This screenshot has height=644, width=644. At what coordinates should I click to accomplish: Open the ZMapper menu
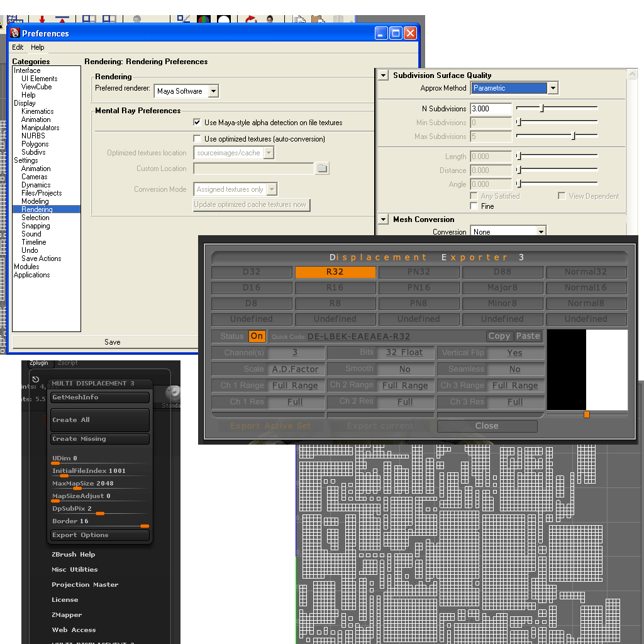coord(67,615)
